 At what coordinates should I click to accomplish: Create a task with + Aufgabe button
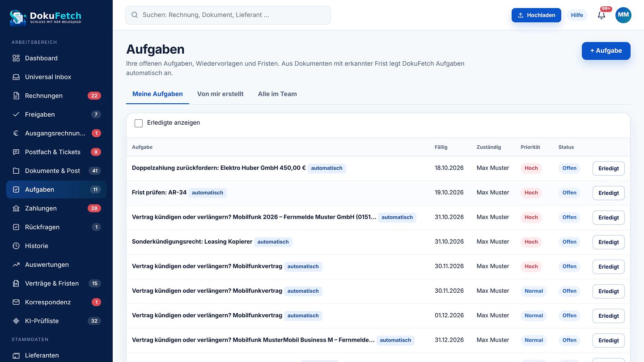pos(606,51)
